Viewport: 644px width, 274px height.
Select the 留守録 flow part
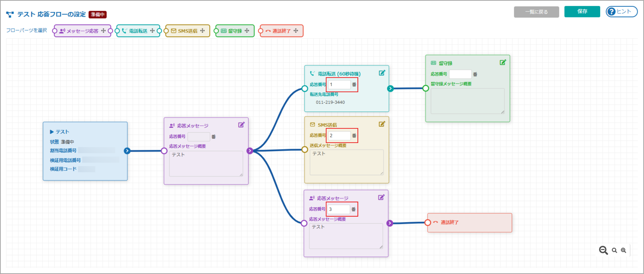235,31
